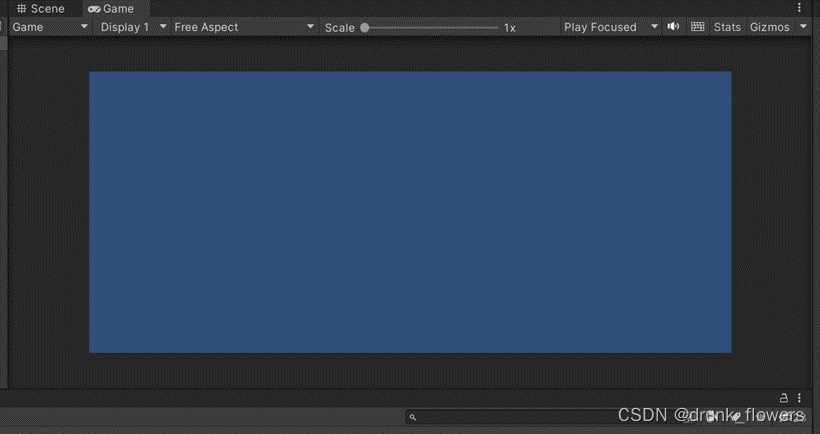Viewport: 820px width, 434px height.
Task: Open the Game view mode dropdown
Action: (x=50, y=27)
